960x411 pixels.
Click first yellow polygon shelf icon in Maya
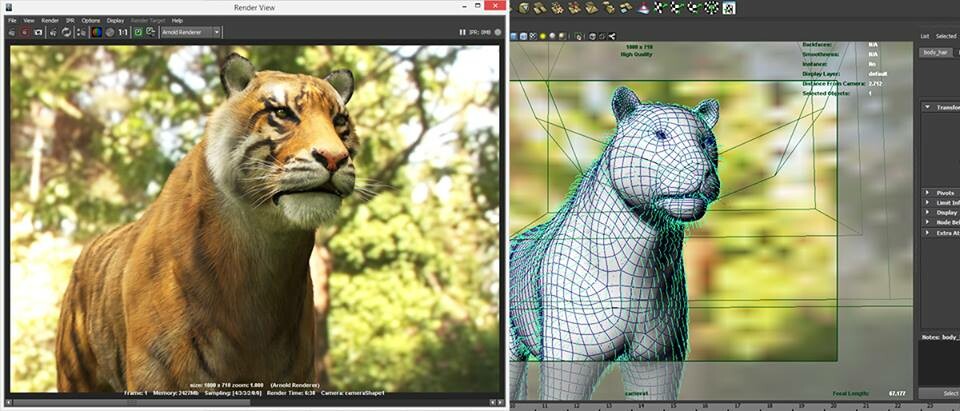[x=523, y=7]
